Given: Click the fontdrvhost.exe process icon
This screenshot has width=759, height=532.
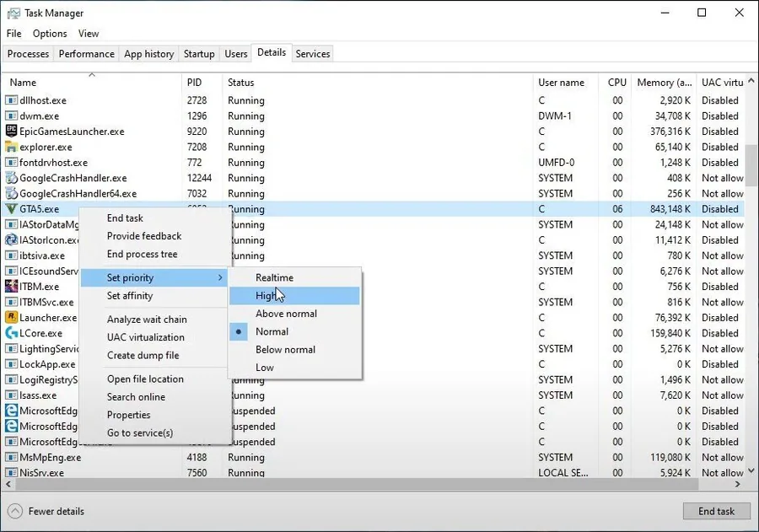Looking at the screenshot, I should click(11, 162).
